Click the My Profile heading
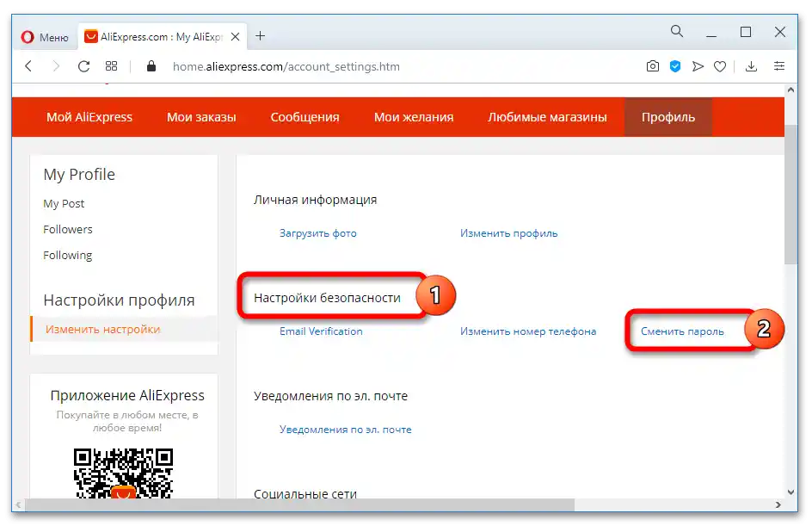This screenshot has height=526, width=812. [x=79, y=174]
